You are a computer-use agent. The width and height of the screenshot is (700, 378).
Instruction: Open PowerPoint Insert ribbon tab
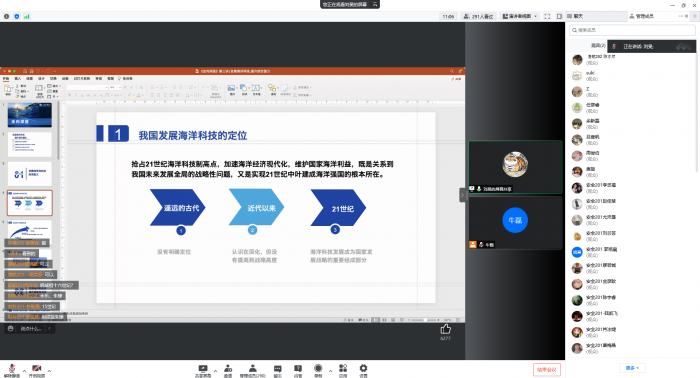[17, 79]
